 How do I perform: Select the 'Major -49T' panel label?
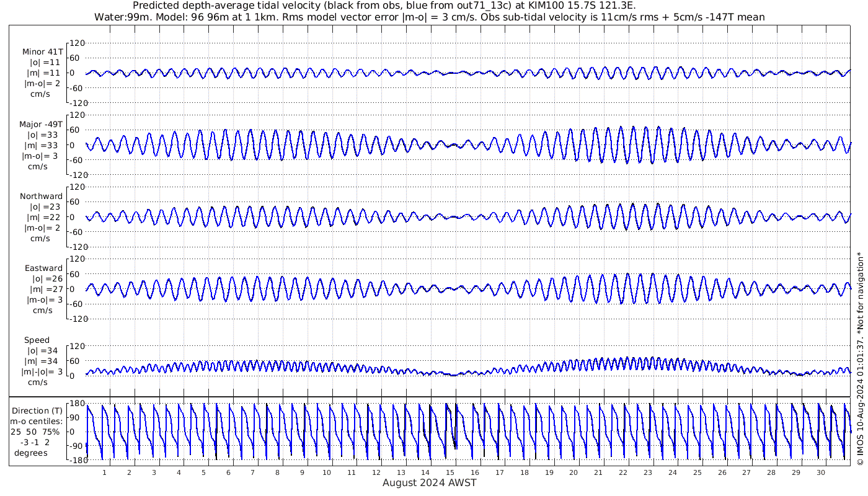click(41, 124)
